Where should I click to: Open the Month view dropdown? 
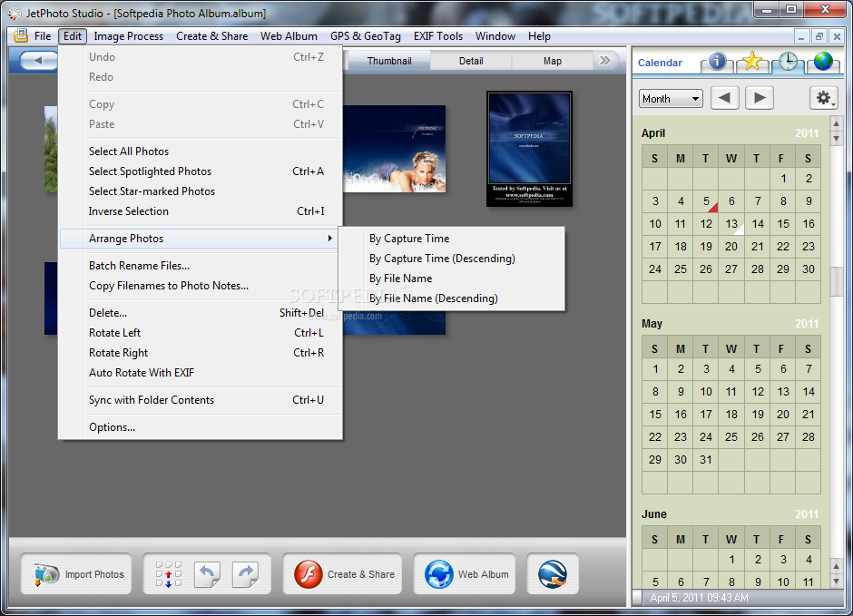pos(671,99)
